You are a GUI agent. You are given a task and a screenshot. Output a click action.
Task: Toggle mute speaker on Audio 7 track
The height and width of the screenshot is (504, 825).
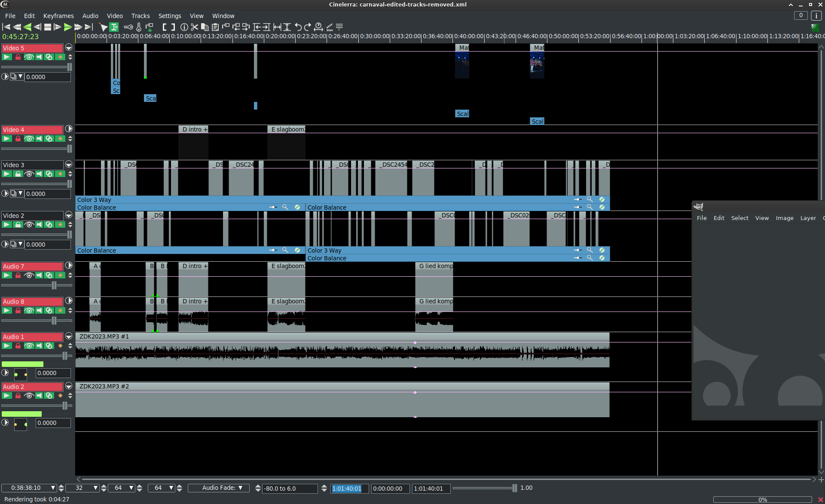[39, 275]
